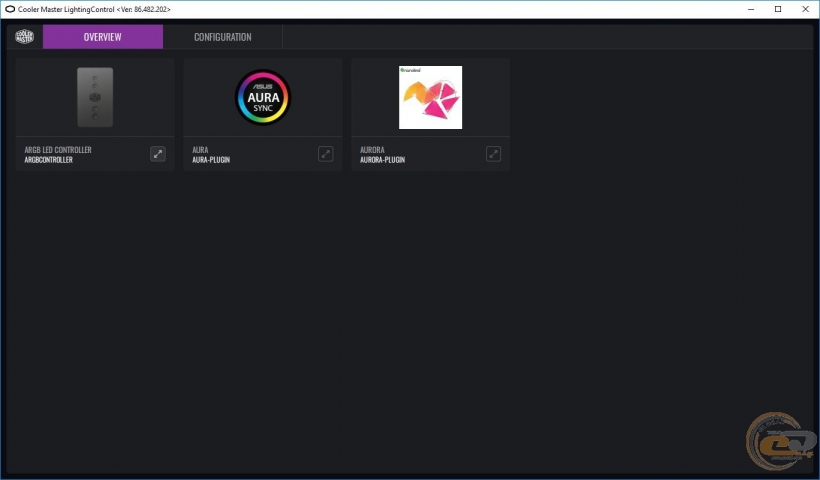820x480 pixels.
Task: Select the Nanoleaf Aurora panels image
Action: [x=430, y=97]
